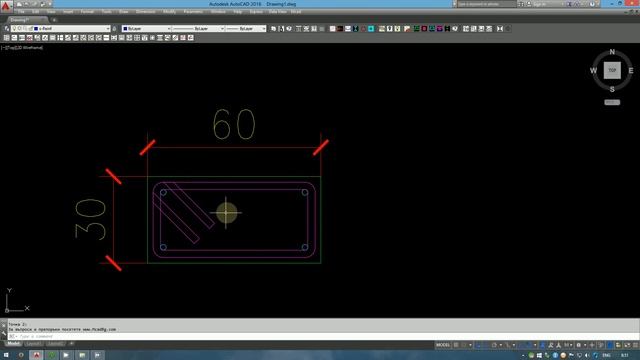
Task: Open the WCS dropdown under ViewCube
Action: 612,102
